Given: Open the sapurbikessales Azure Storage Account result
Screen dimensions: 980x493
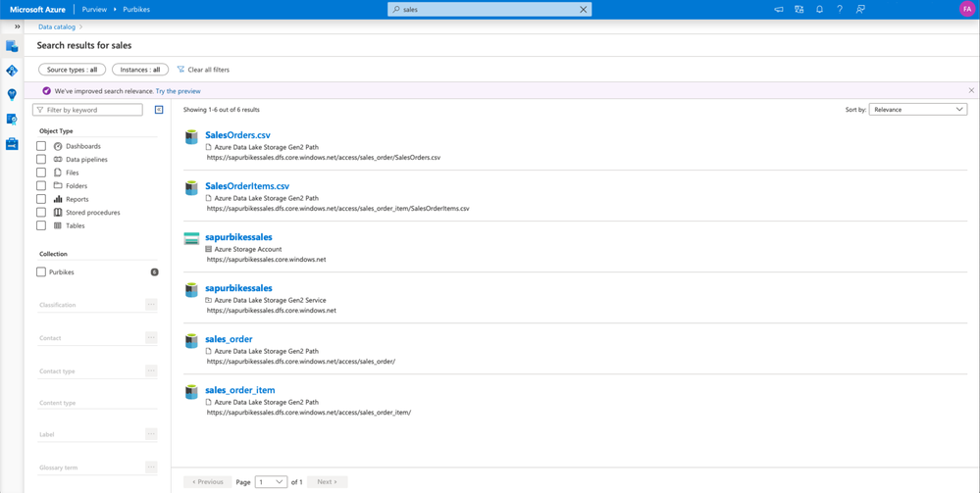Looking at the screenshot, I should 238,237.
